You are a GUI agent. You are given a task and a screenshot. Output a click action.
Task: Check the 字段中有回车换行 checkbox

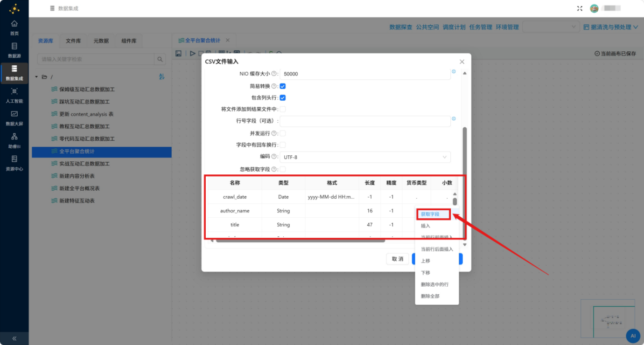click(x=283, y=145)
